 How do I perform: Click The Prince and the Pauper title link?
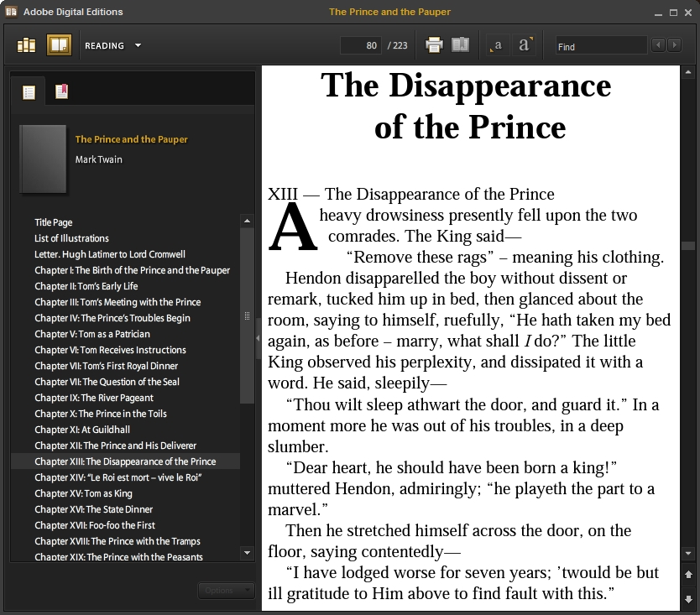131,139
